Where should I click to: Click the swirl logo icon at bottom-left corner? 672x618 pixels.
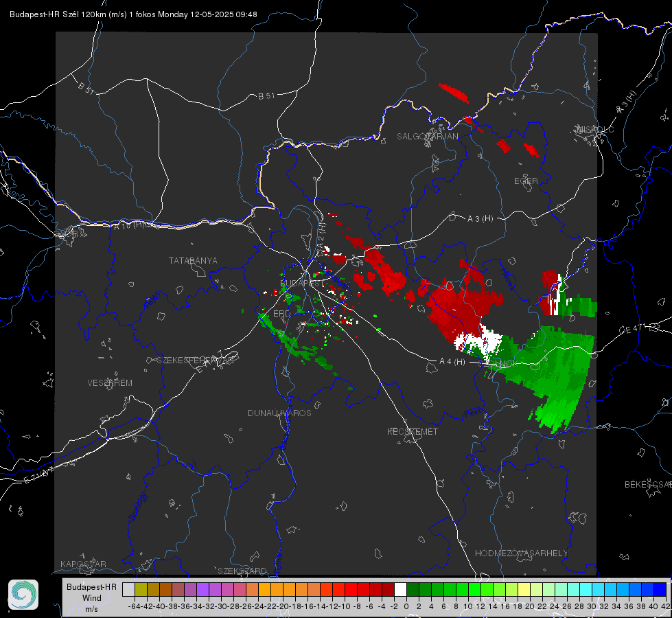pos(23,595)
